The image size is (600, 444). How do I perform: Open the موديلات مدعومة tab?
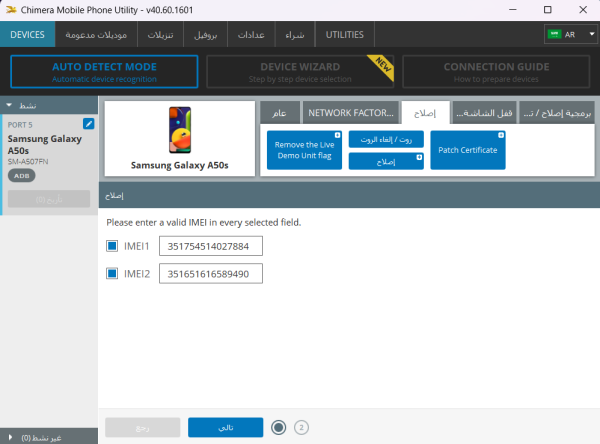tap(96, 34)
